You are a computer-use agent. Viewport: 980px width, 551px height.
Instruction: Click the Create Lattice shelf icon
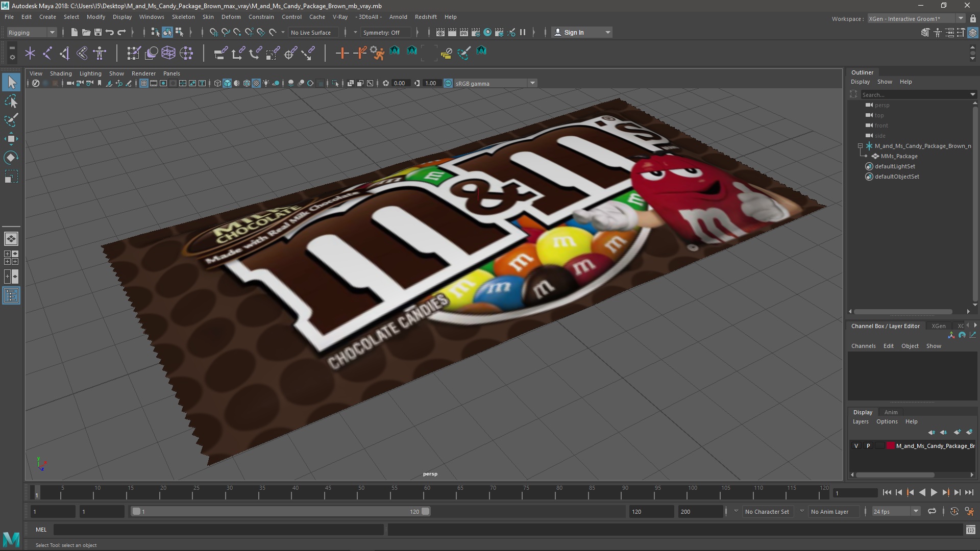(168, 53)
